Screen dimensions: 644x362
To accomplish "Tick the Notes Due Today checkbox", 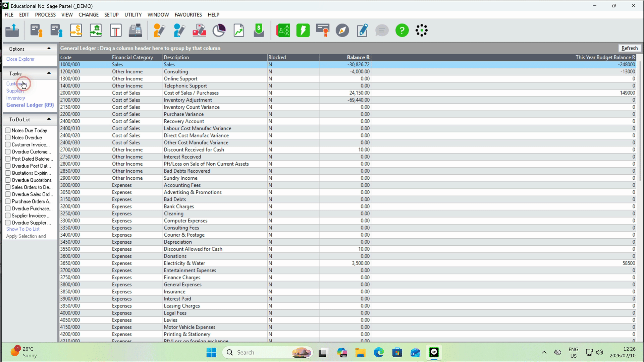I will pyautogui.click(x=8, y=130).
